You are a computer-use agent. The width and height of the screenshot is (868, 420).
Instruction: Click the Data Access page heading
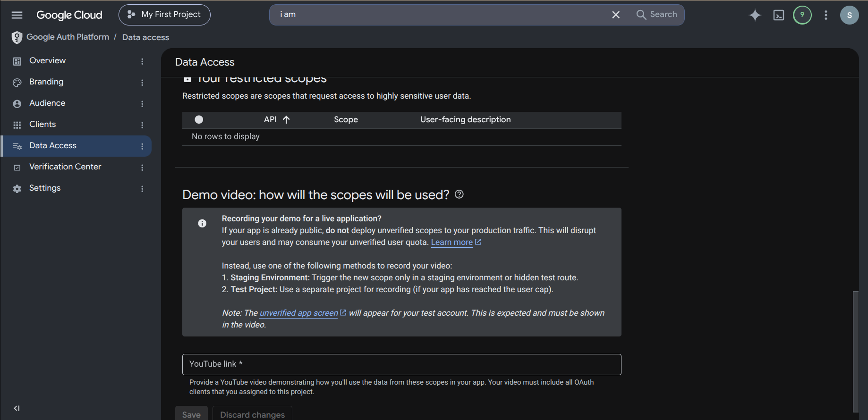[205, 62]
